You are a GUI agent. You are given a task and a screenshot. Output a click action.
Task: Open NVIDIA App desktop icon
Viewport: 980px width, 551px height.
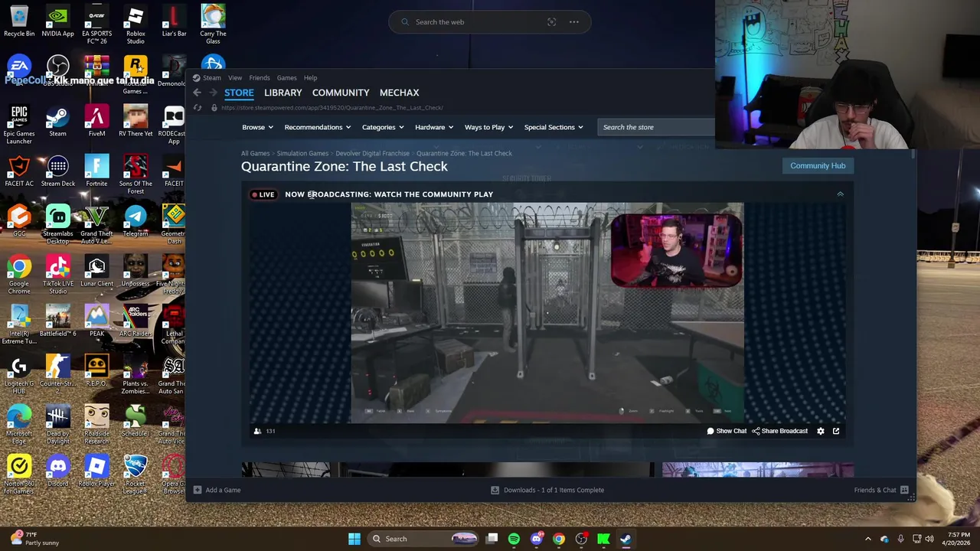click(x=57, y=22)
